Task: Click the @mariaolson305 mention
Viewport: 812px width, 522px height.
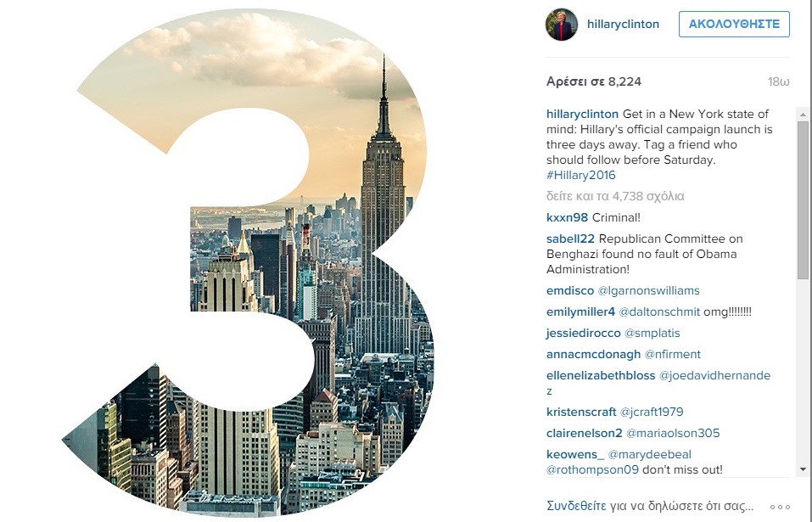Action: coord(673,433)
